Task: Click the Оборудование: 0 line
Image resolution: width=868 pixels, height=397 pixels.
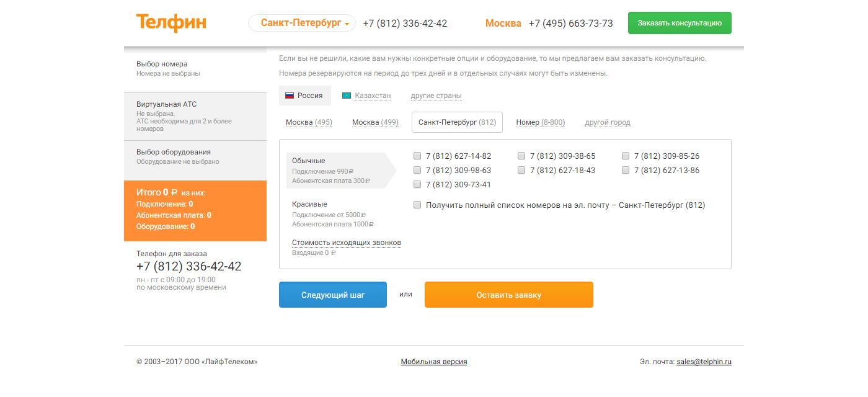Action: (166, 226)
